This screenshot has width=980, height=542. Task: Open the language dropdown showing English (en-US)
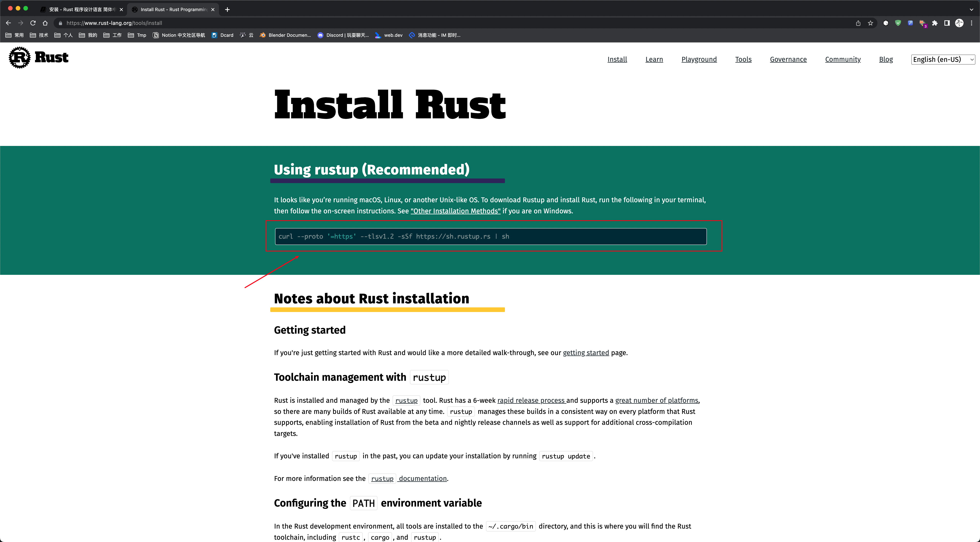click(x=943, y=59)
